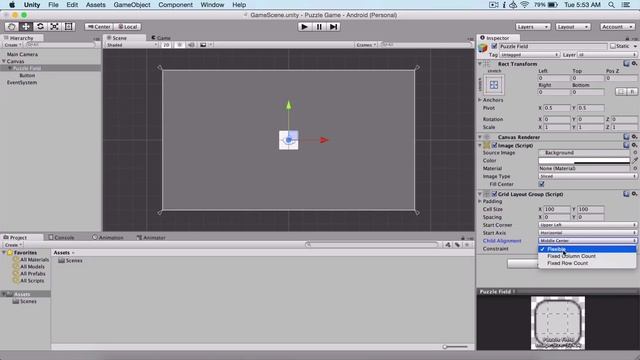Select Main Camera in Hierarchy
Screen dimensions: 640x360
tap(22, 54)
